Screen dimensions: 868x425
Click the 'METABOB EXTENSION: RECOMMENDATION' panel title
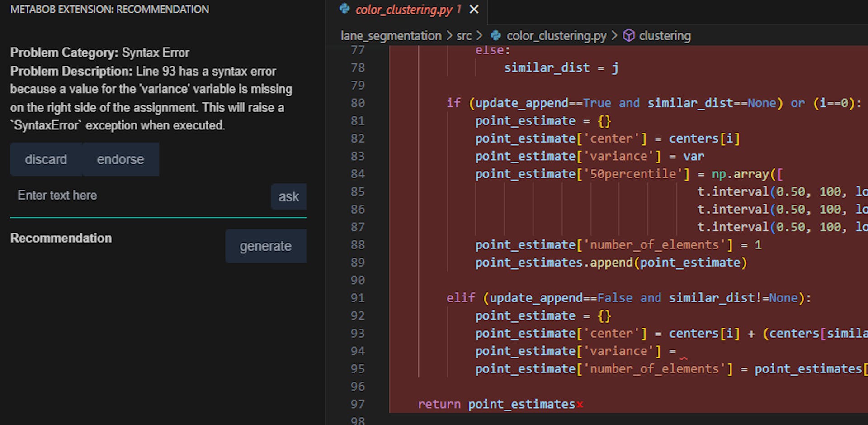pos(110,10)
